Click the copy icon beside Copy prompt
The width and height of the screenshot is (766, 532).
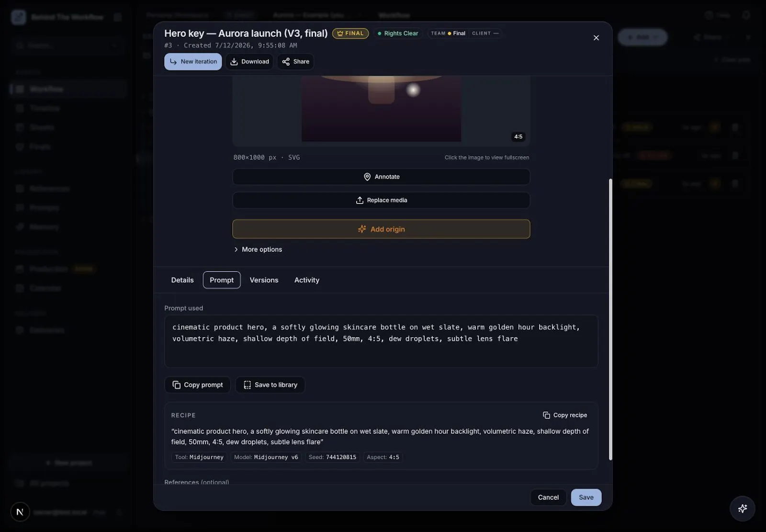[x=177, y=385]
